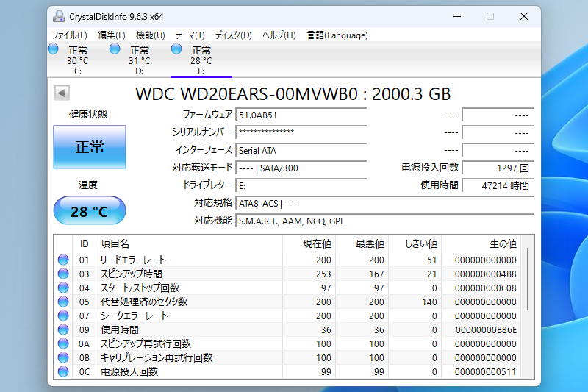The width and height of the screenshot is (588, 392).
Task: Click the power-on count 1297 回 field
Action: pyautogui.click(x=498, y=168)
